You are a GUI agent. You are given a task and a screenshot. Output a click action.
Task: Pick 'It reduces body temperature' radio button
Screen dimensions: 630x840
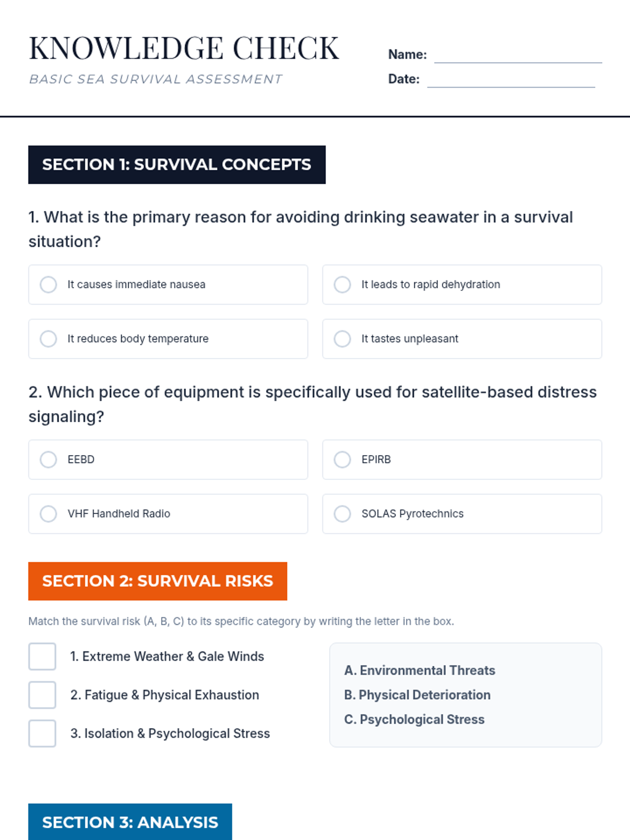[48, 339]
